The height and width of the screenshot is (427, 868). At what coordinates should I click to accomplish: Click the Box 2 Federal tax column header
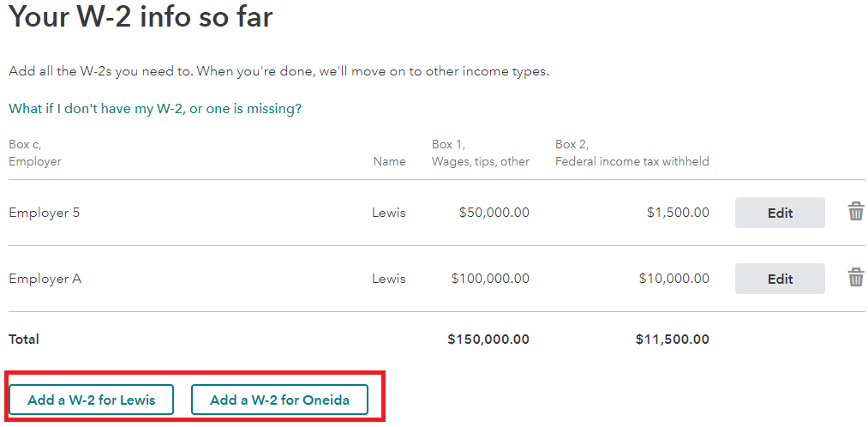[632, 153]
